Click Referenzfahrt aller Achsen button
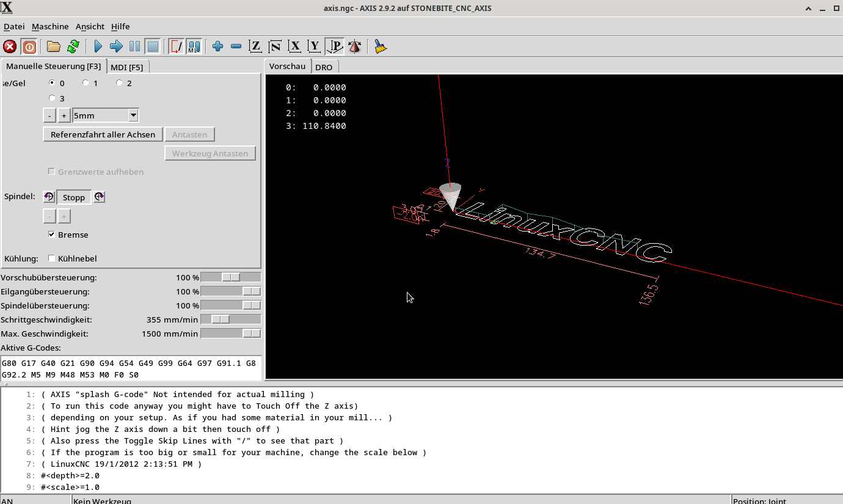Screen dimensions: 843x504 [103, 134]
